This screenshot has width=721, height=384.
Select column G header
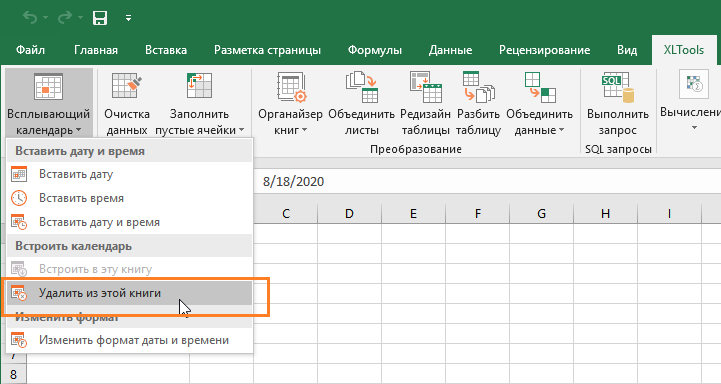point(541,213)
